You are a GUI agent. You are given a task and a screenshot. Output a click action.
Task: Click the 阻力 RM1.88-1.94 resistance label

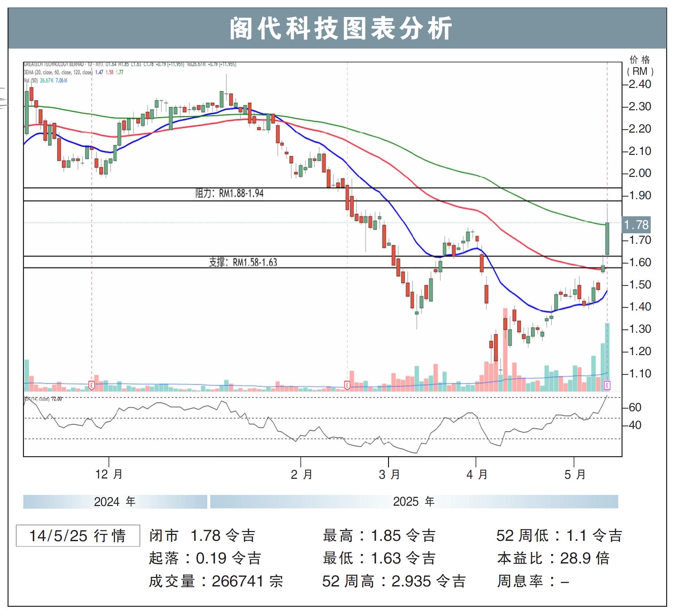click(229, 194)
